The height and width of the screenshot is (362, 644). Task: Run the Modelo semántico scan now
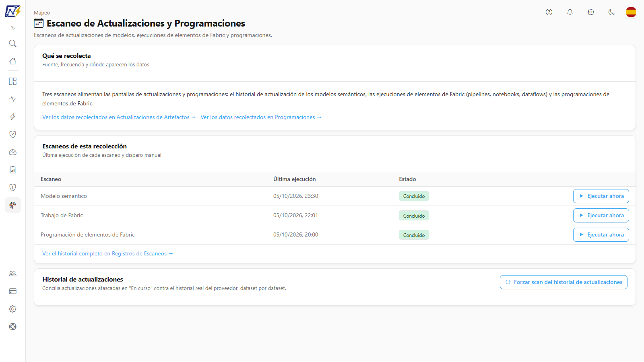[601, 196]
